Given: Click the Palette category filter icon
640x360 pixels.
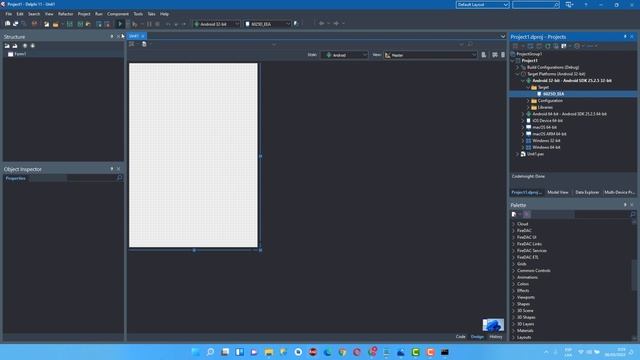Looking at the screenshot, I should [x=527, y=214].
